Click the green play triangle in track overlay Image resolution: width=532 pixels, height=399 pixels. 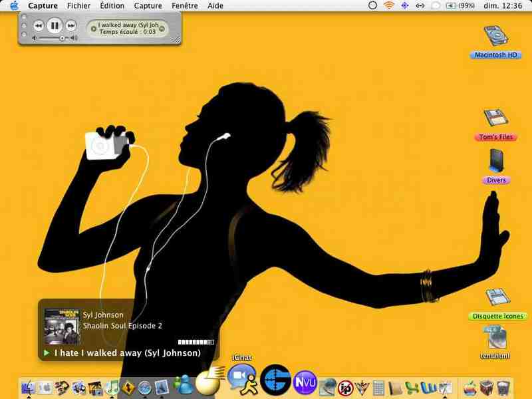47,353
